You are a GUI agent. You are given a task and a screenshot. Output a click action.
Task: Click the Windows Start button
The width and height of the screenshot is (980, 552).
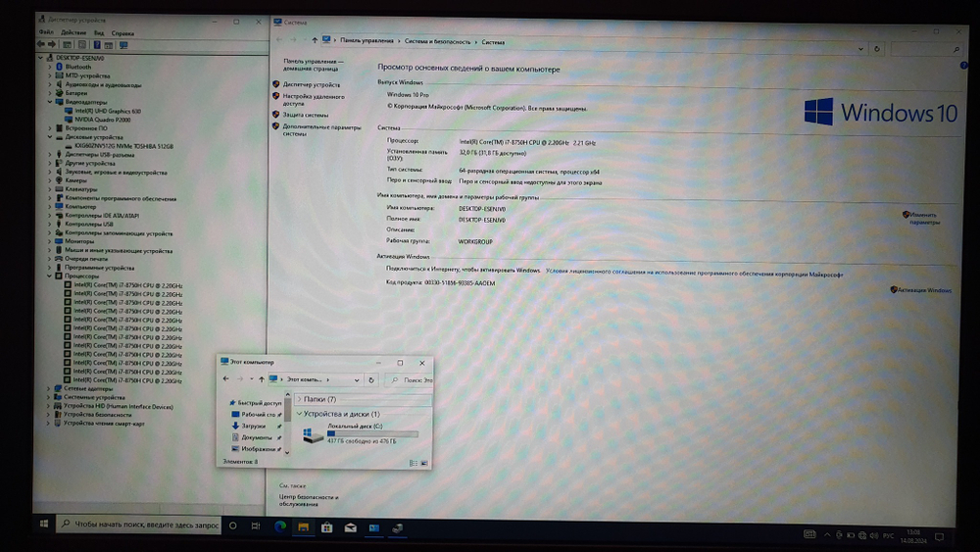click(x=44, y=524)
